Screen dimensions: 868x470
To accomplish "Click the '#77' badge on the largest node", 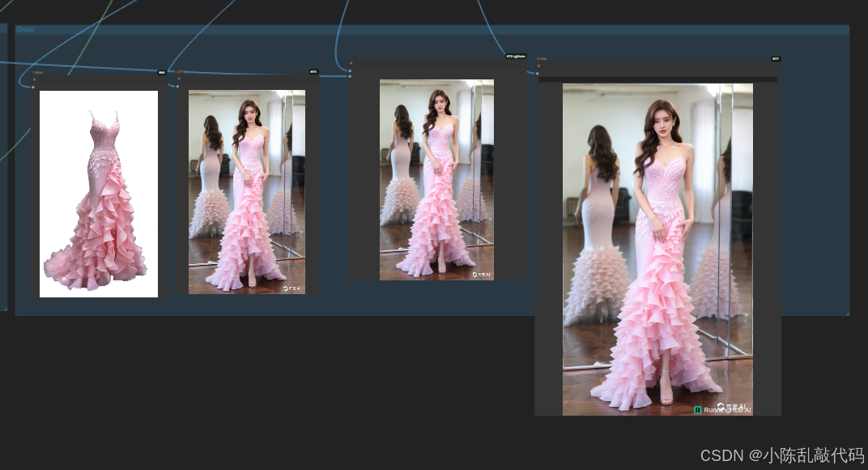I will pos(777,58).
